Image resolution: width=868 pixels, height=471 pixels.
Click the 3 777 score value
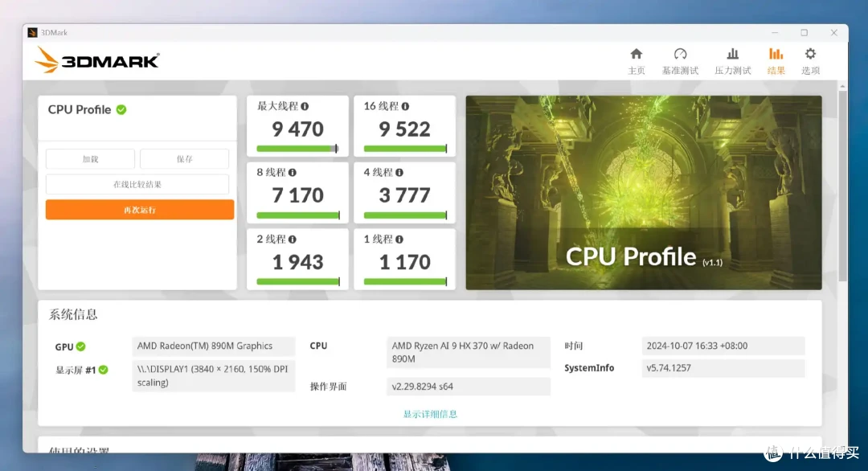(404, 195)
